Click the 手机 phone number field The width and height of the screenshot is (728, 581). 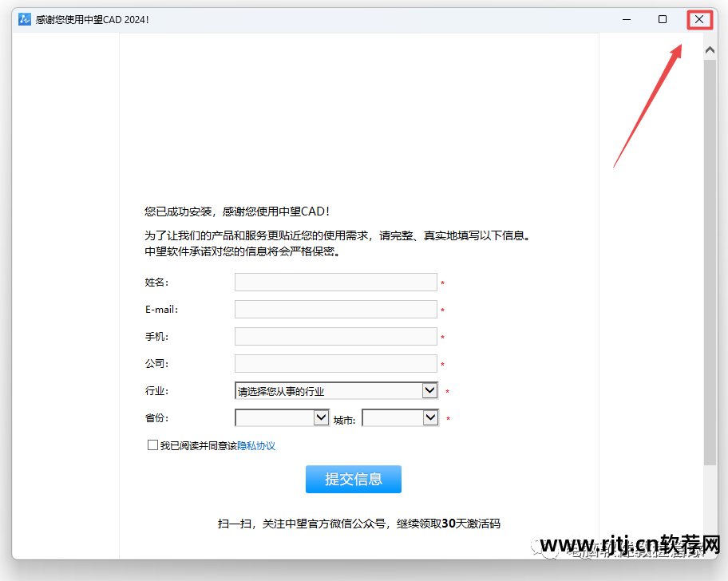click(335, 336)
